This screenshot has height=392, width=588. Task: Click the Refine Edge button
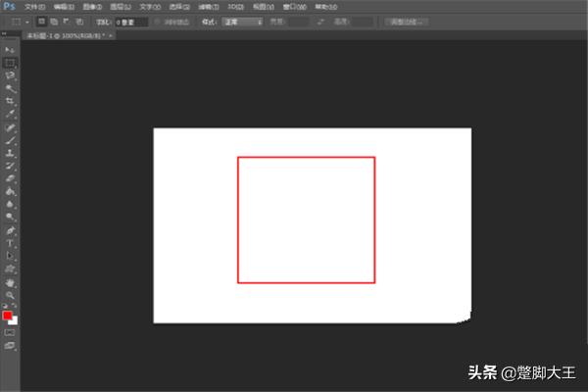click(407, 23)
